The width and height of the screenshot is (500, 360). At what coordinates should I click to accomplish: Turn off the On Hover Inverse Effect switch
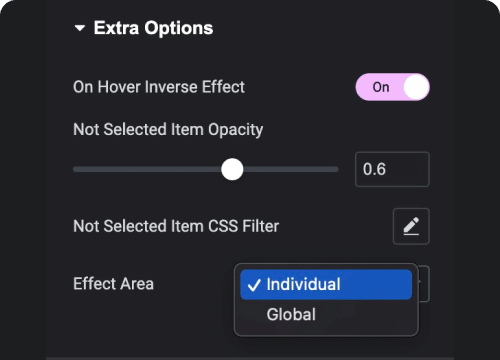tap(393, 87)
